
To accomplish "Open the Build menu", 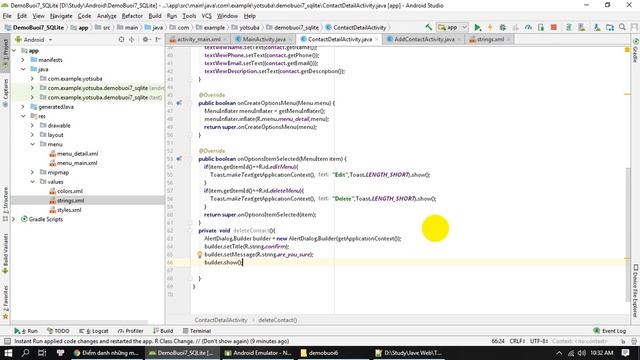I will [154, 16].
